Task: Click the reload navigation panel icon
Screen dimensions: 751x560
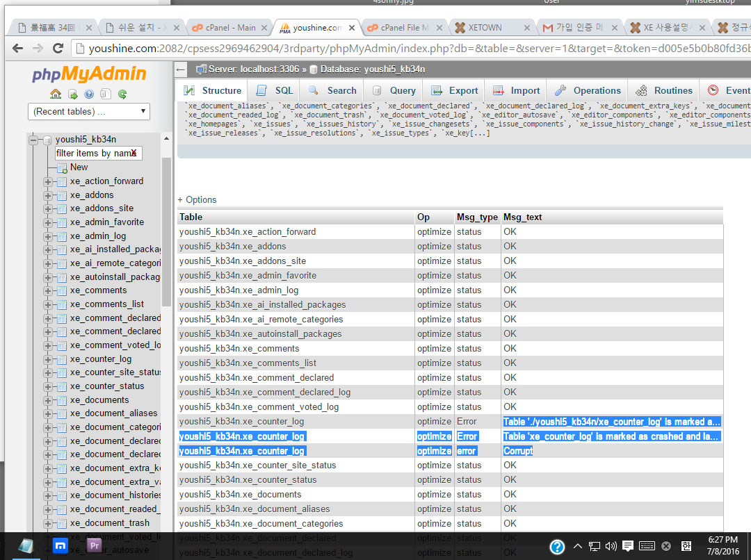Action: point(122,94)
